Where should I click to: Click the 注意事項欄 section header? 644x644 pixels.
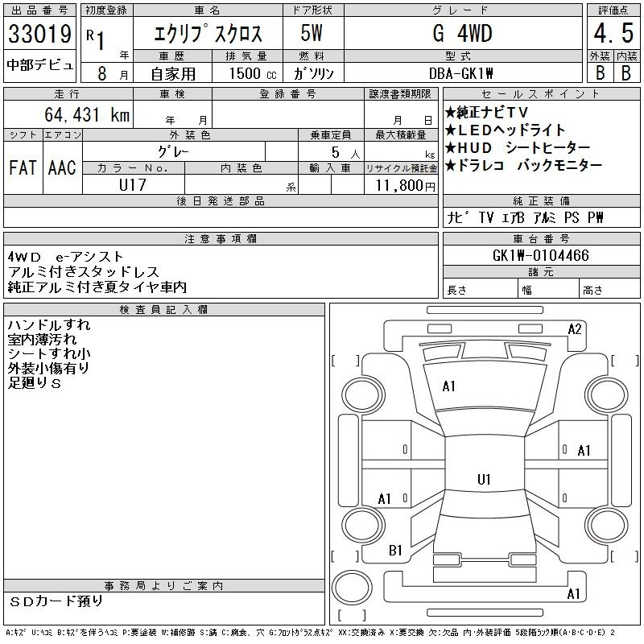(221, 239)
